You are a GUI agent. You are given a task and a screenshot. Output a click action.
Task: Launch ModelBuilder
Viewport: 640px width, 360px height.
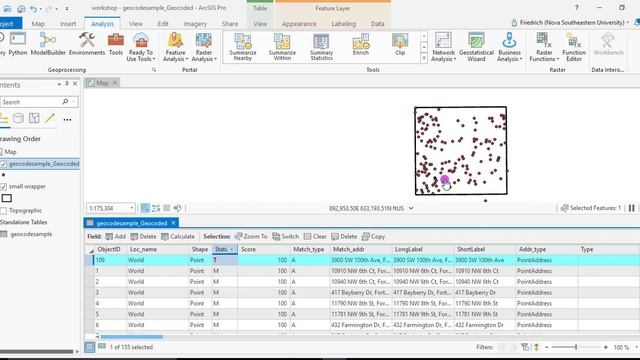click(x=48, y=44)
